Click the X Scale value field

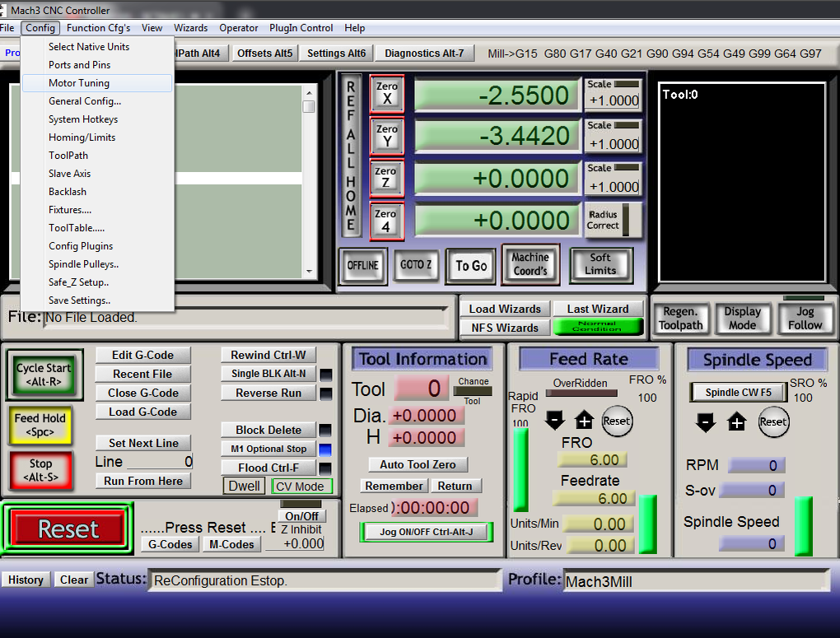614,100
